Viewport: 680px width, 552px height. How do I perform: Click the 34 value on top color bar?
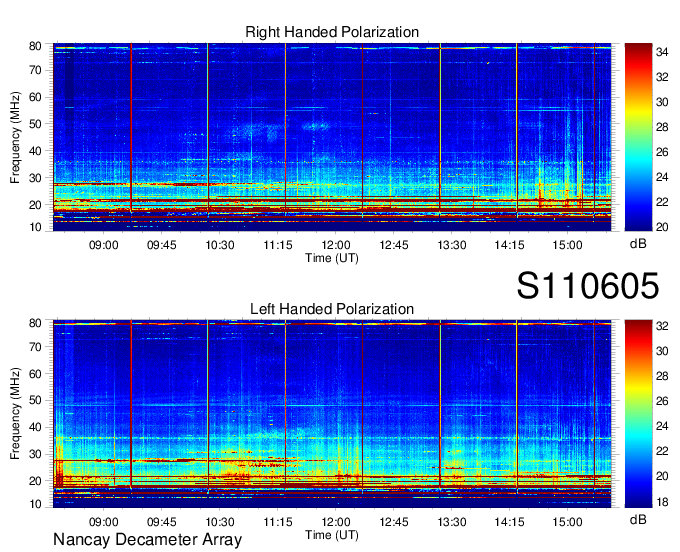pyautogui.click(x=662, y=52)
